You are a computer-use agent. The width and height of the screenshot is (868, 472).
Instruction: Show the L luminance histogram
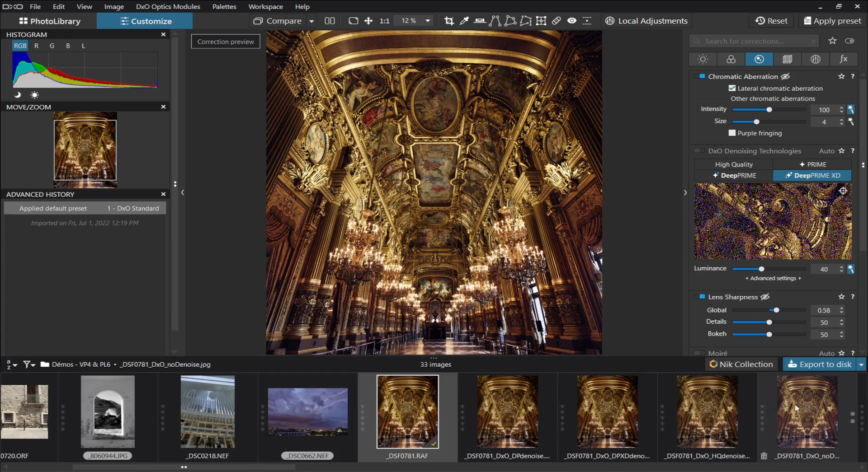83,46
